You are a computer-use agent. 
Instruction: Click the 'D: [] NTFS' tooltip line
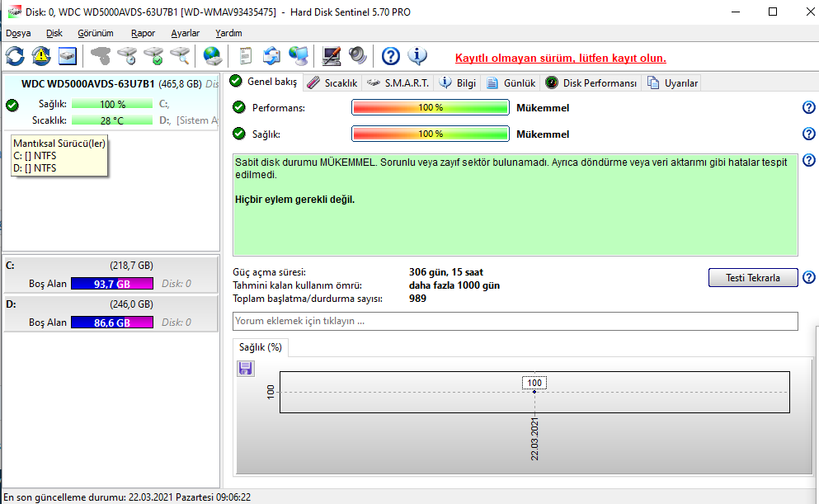(x=35, y=168)
